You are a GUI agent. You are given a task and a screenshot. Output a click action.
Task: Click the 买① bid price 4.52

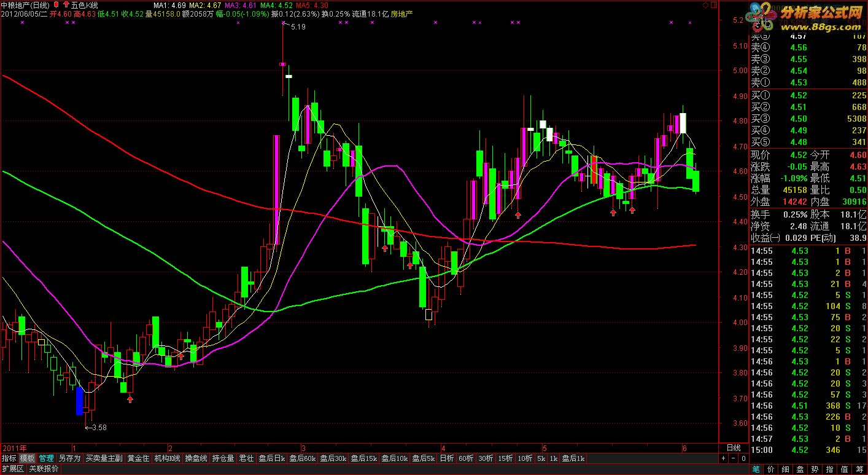click(799, 95)
